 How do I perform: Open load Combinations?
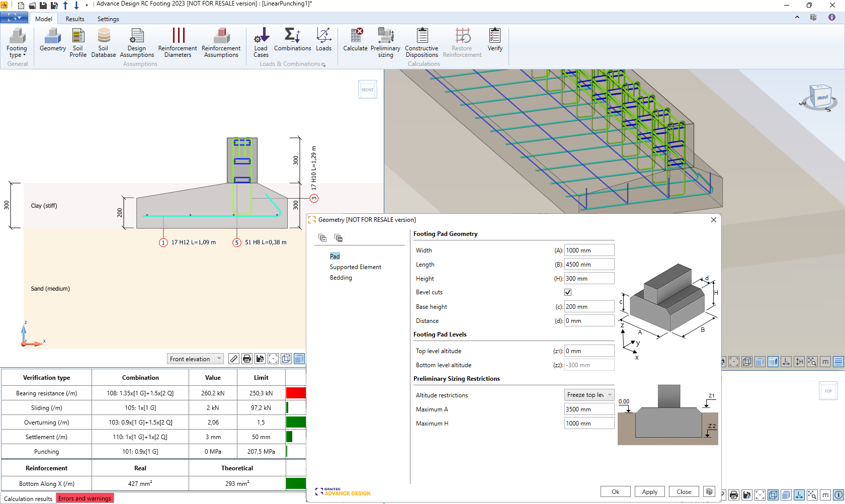292,40
